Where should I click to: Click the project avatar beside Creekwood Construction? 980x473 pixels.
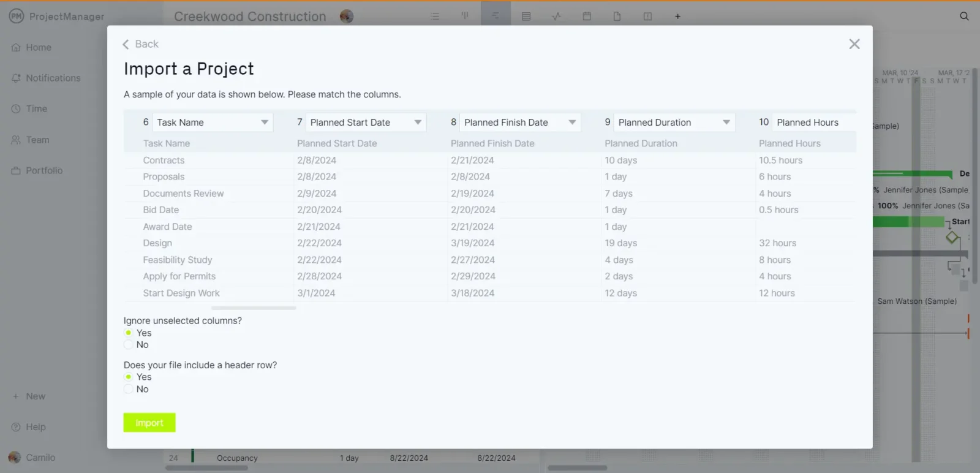pos(347,17)
